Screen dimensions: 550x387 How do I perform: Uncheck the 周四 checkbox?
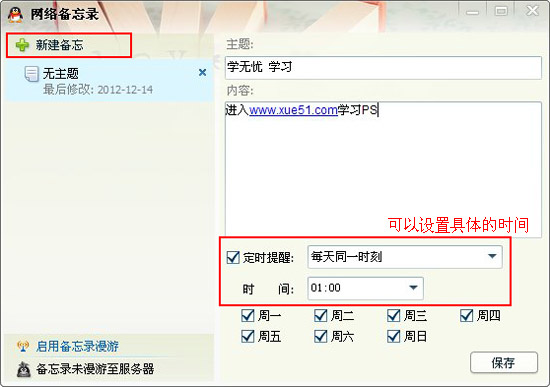(467, 316)
